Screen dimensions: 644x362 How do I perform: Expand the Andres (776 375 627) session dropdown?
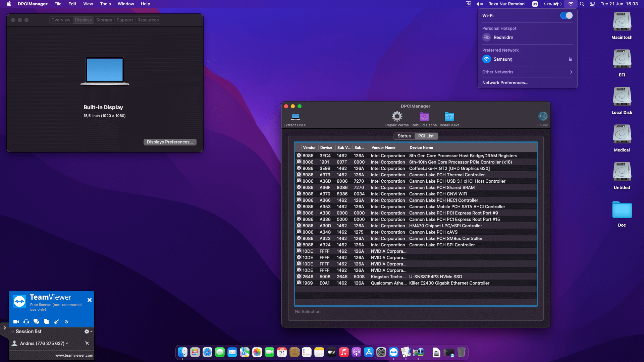coord(67,343)
